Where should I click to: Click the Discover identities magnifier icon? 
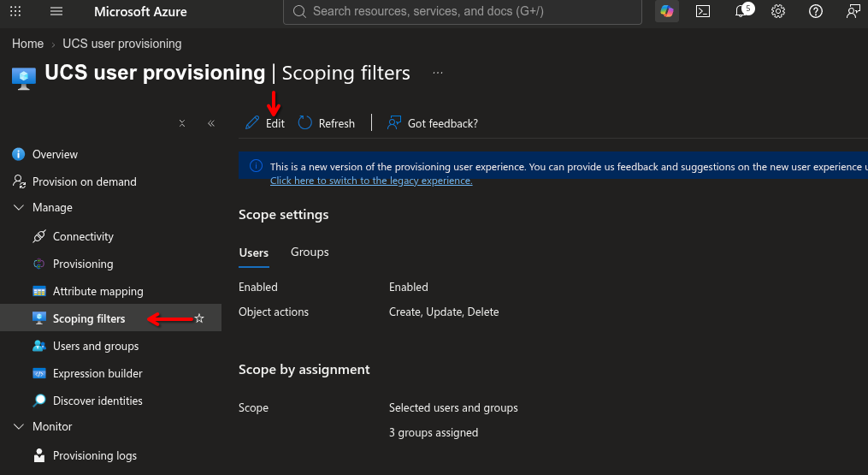tap(39, 401)
